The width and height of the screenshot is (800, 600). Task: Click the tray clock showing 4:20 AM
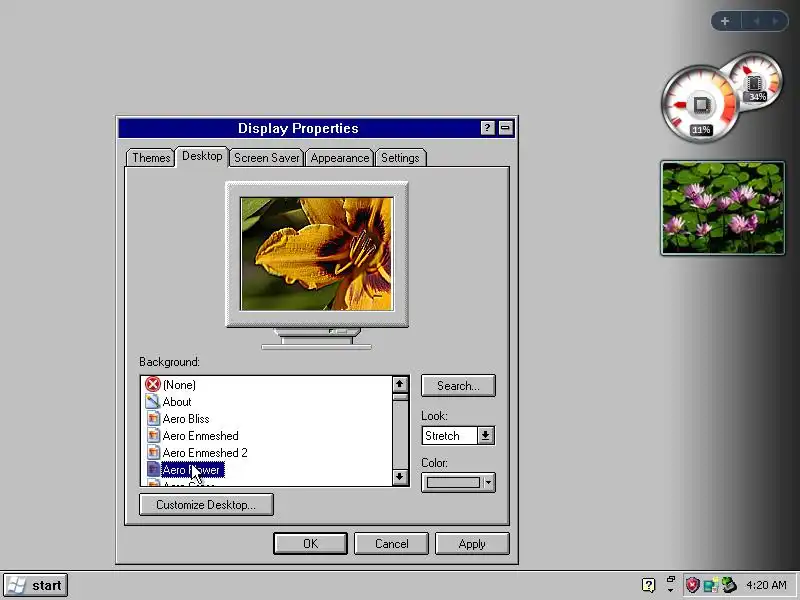(766, 585)
